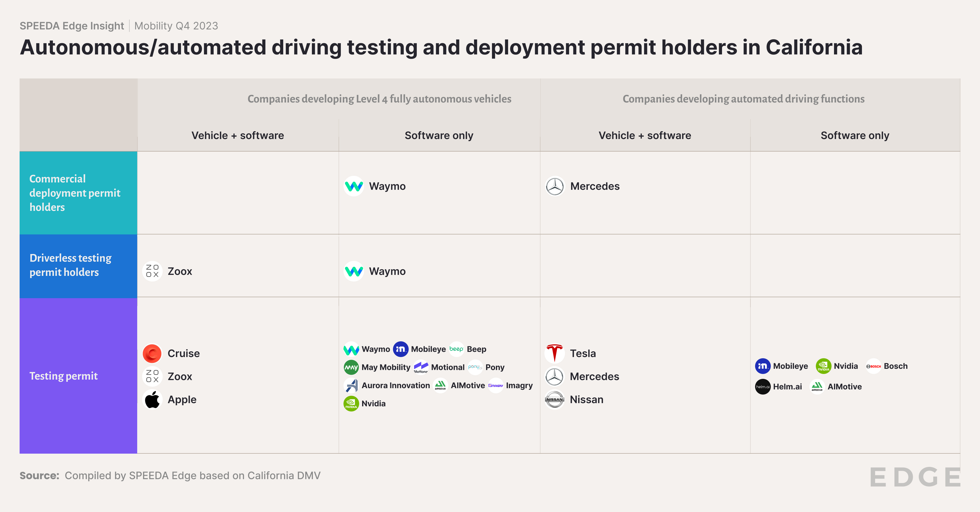Click the Tesla company name
Viewport: 980px width, 512px height.
(x=583, y=353)
